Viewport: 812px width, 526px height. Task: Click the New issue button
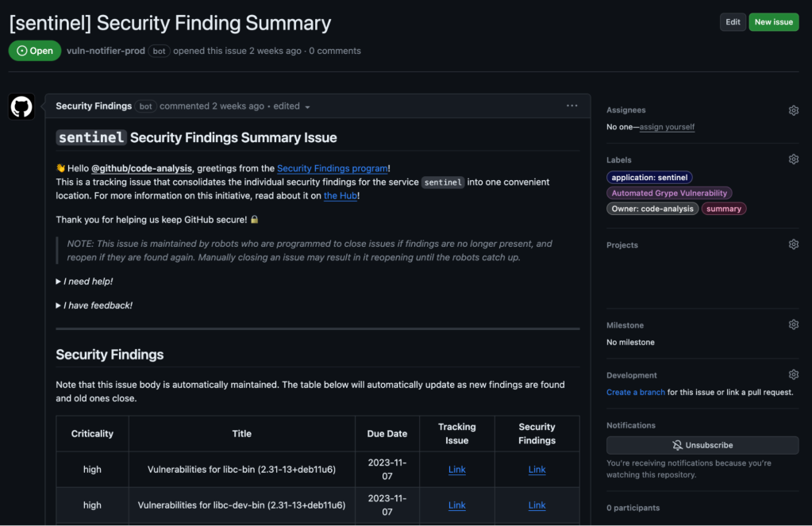point(773,21)
